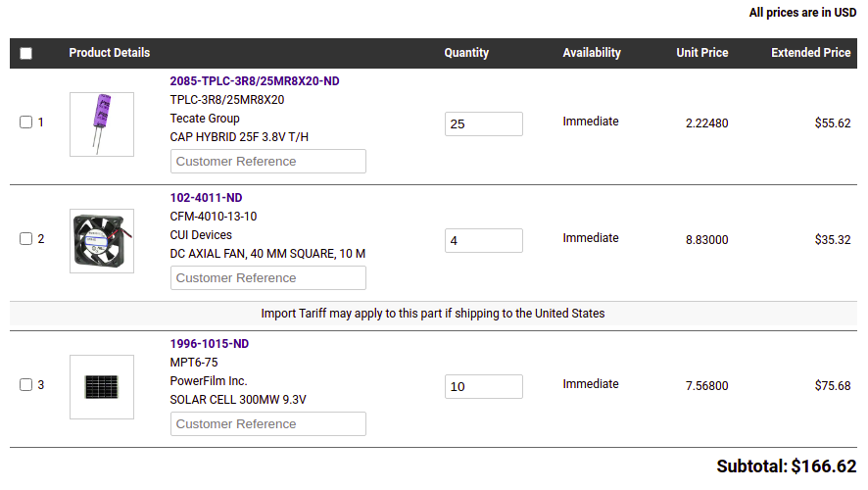Click the quantity field showing 4

click(x=483, y=240)
